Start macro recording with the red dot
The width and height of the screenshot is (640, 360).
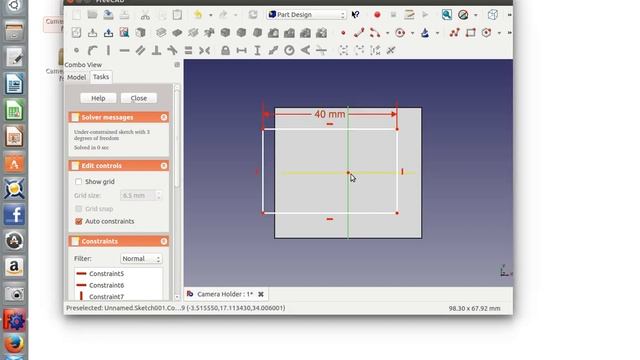[377, 15]
